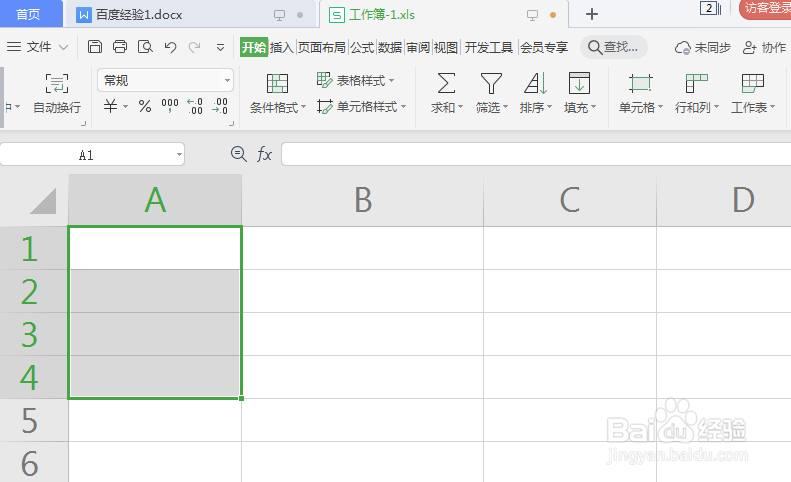Image resolution: width=791 pixels, height=482 pixels.
Task: Click the Print icon
Action: pyautogui.click(x=120, y=47)
